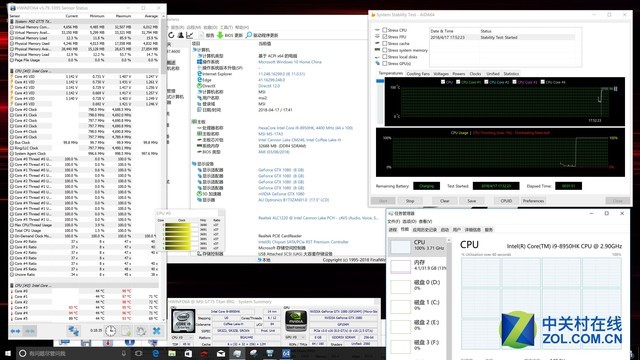640x360 pixels.
Task: Enable Stress system memory checkbox
Action: pos(384,50)
